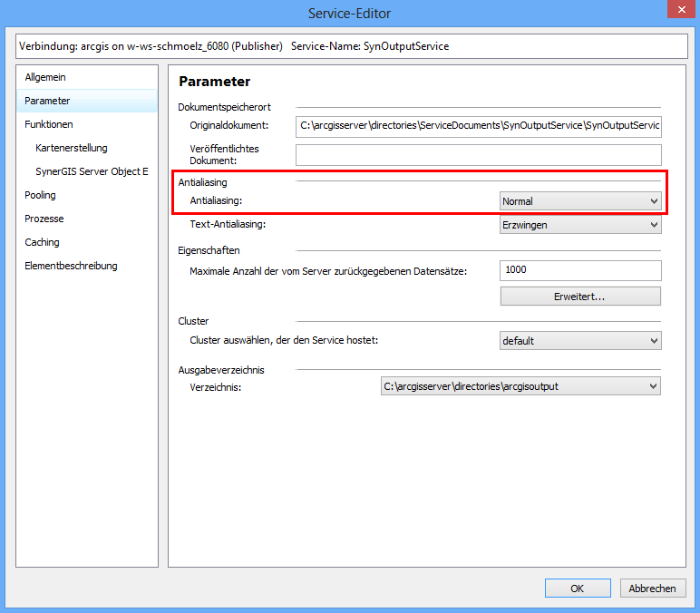Open the Antialiasing dropdown showing Normal
The height and width of the screenshot is (613, 700).
point(580,201)
